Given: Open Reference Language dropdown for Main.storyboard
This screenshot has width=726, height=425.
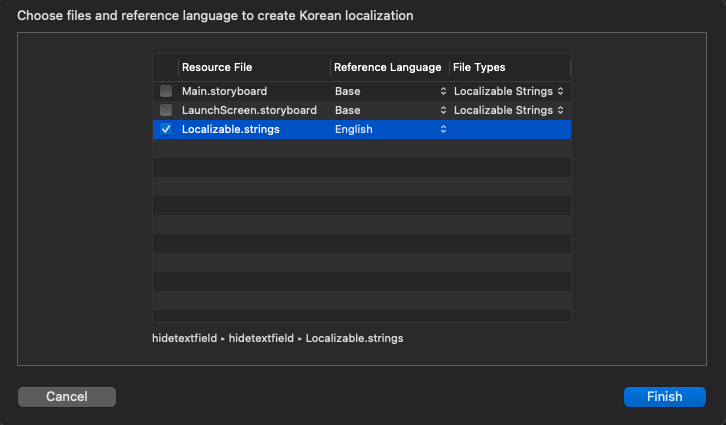Looking at the screenshot, I should coord(390,91).
